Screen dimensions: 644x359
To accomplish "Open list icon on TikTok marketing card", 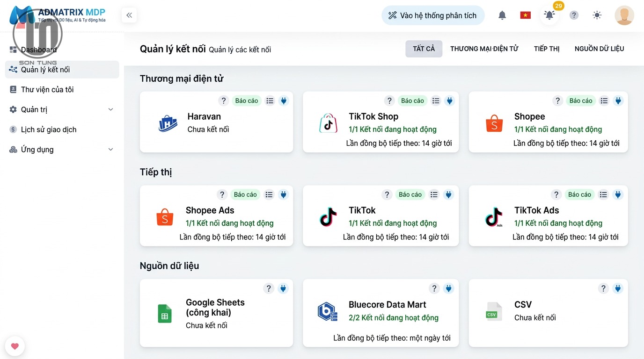I will [x=434, y=194].
